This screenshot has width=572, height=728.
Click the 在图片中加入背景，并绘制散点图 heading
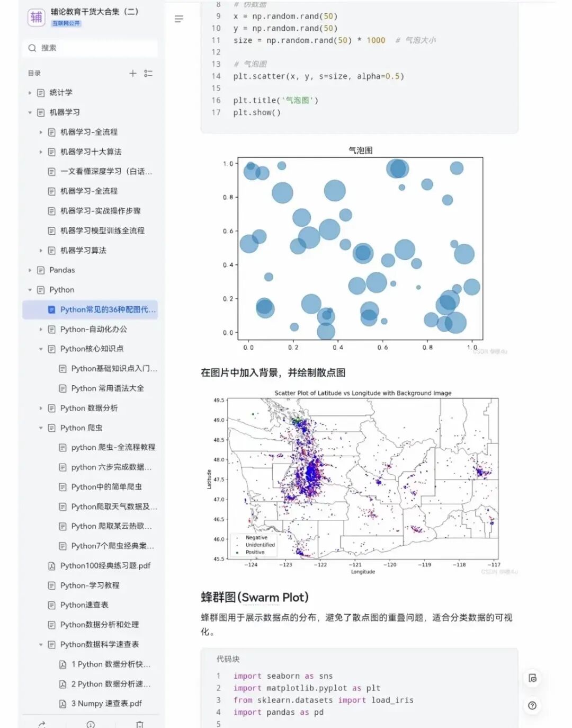273,372
